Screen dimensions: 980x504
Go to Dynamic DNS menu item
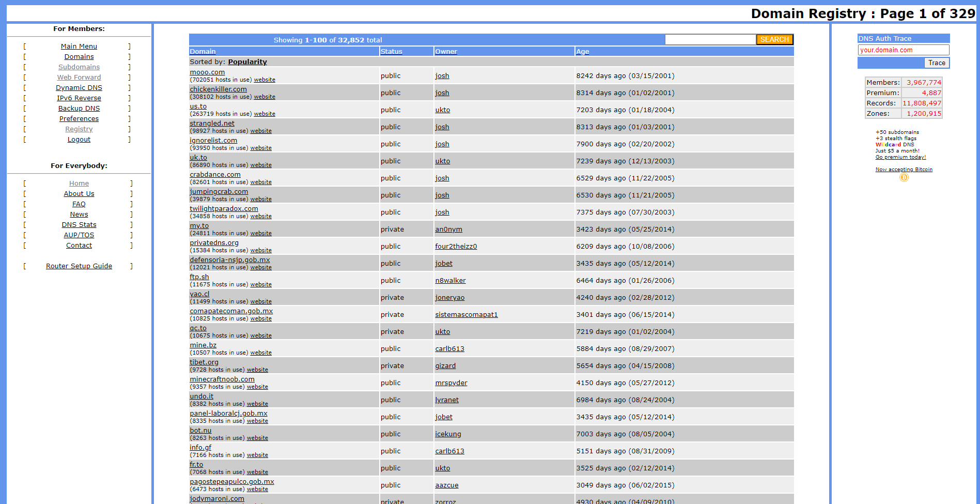[x=79, y=88]
